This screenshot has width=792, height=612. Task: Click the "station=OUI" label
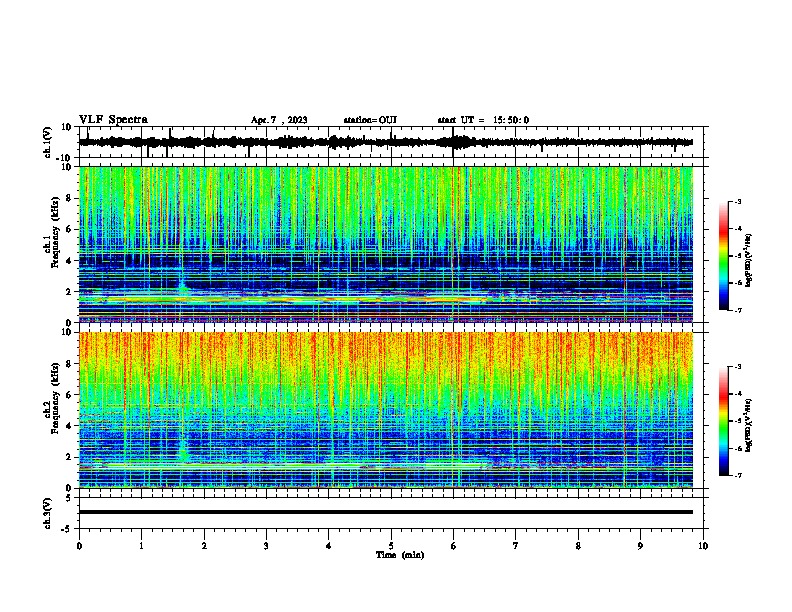(x=370, y=120)
